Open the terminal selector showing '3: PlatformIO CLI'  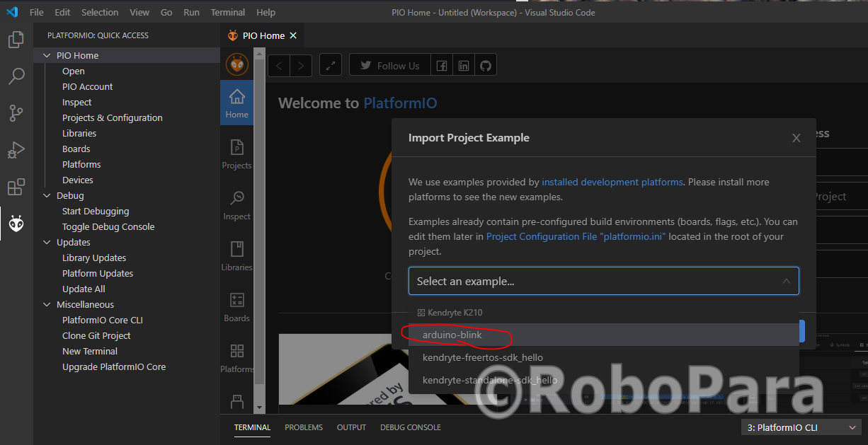pyautogui.click(x=801, y=427)
